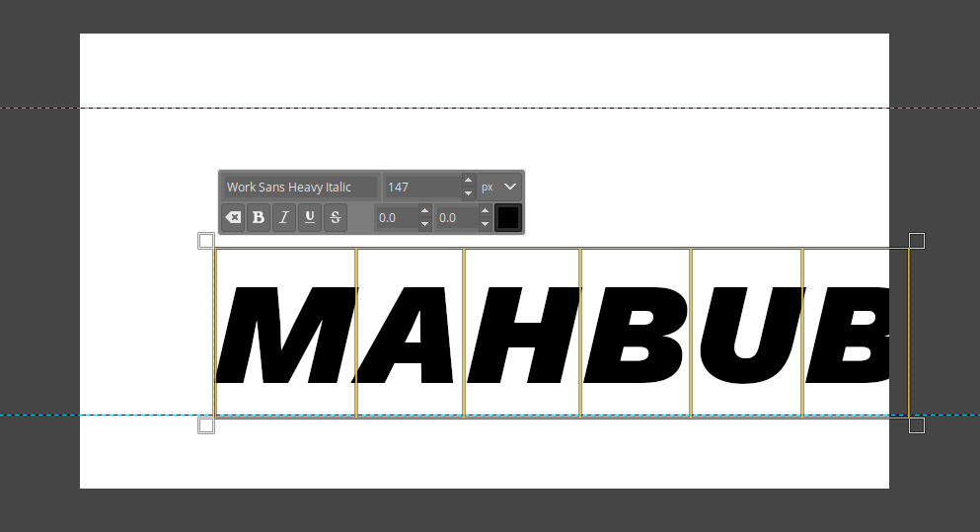Click the Work Sans Heavy Italic font field
The height and width of the screenshot is (532, 980).
pos(300,187)
